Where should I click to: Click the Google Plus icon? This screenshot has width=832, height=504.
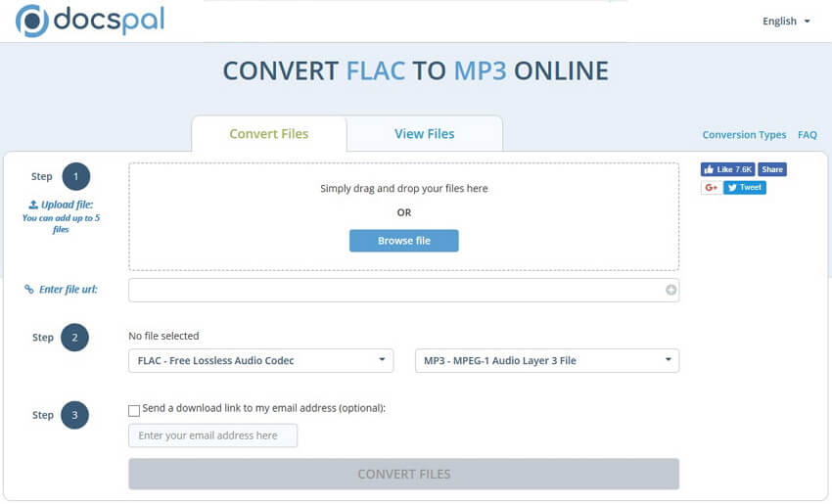point(712,187)
